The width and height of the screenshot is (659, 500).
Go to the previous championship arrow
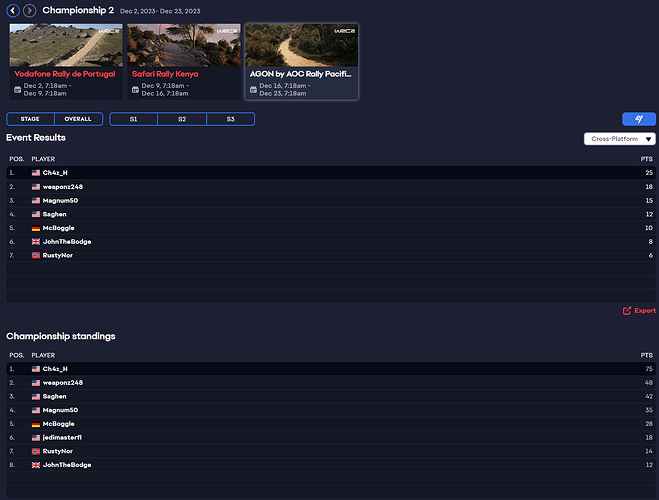click(x=13, y=10)
